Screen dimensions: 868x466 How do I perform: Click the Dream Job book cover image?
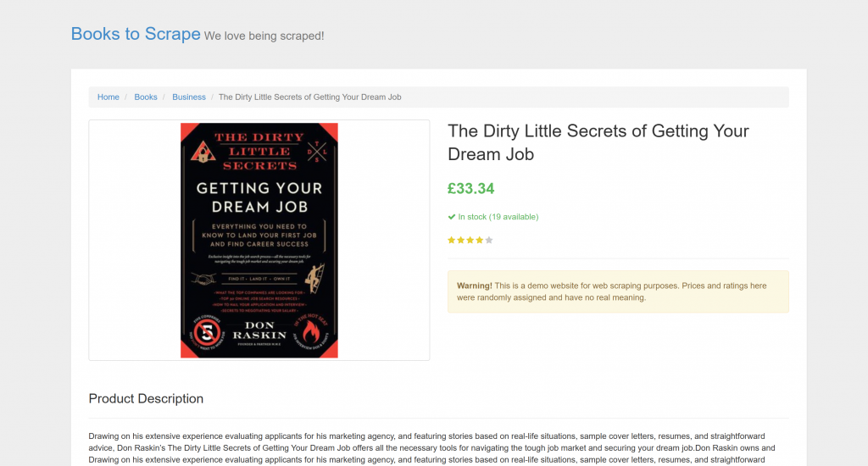[x=259, y=240]
